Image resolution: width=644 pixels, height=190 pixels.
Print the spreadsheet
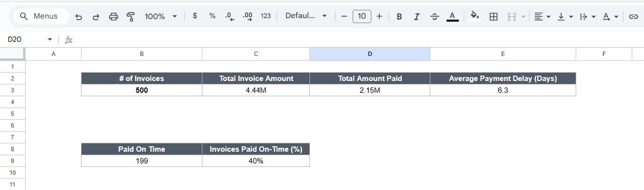114,17
